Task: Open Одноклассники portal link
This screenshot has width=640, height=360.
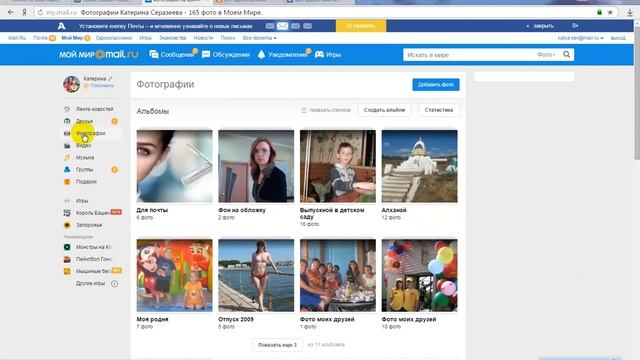Action: pos(114,38)
